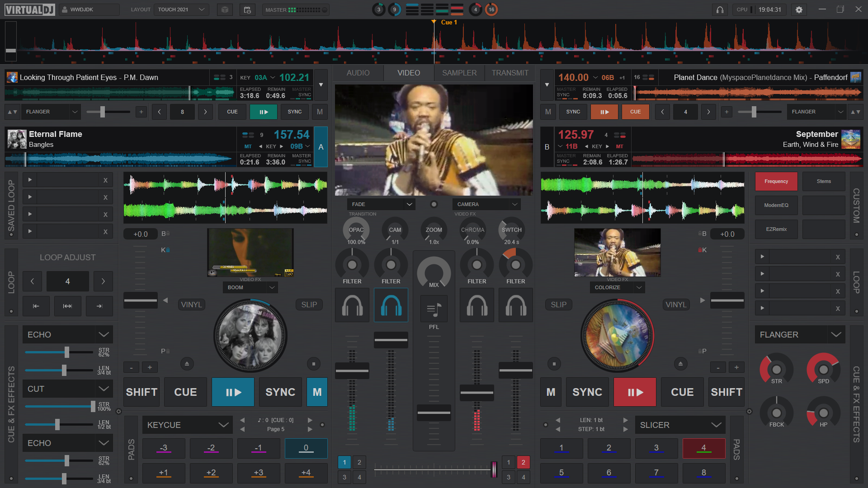This screenshot has width=868, height=488.
Task: Click loop-out marker button in Loop Adjust
Action: 99,306
